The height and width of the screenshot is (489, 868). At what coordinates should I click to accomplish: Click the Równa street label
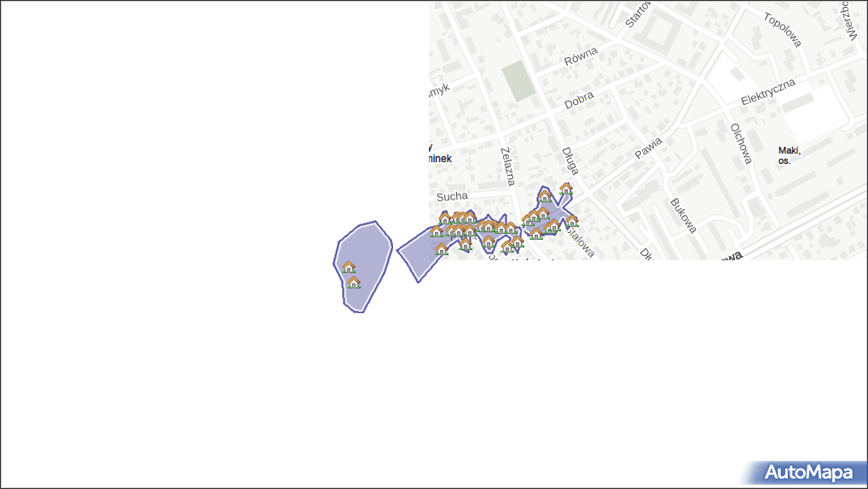[x=581, y=56]
